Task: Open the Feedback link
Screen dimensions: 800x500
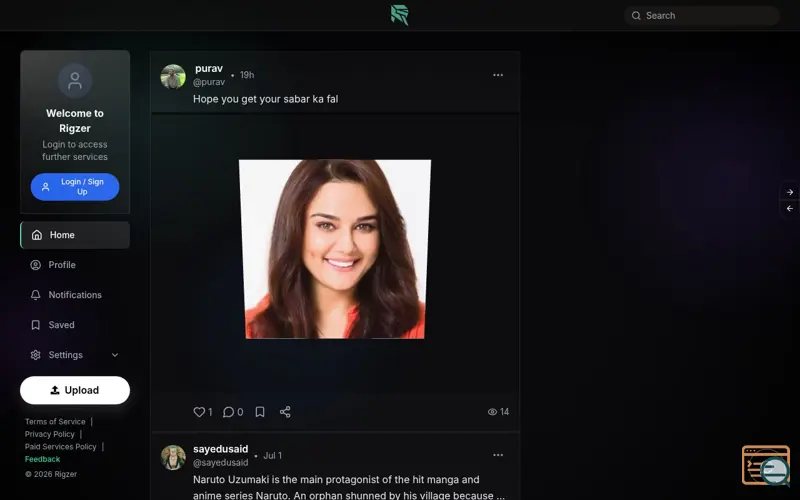Action: pyautogui.click(x=42, y=459)
